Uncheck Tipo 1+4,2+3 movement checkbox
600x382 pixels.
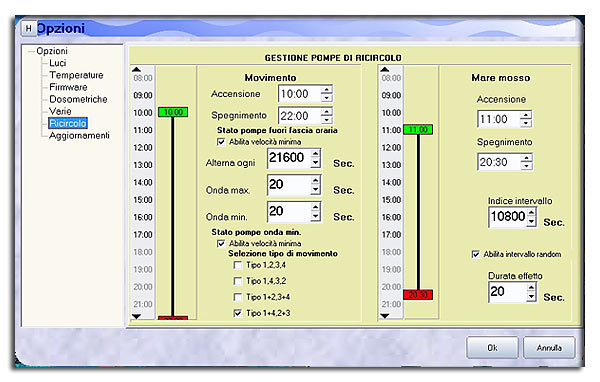point(238,313)
